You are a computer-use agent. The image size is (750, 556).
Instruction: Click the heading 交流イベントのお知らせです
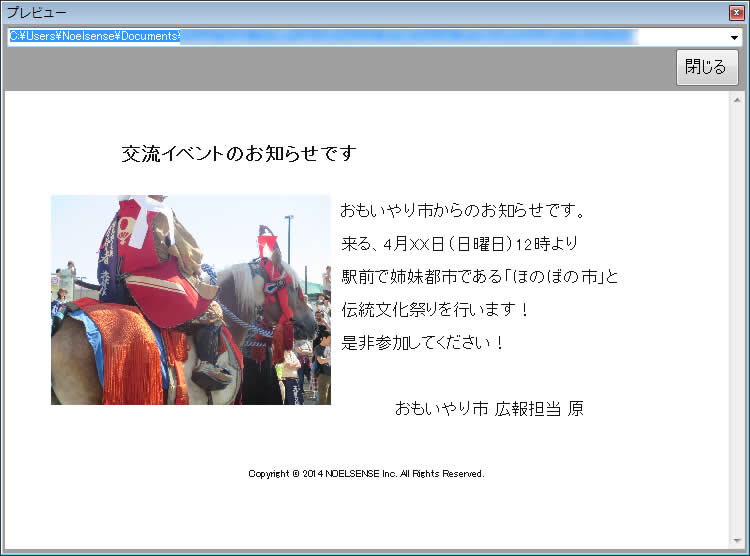click(x=238, y=154)
